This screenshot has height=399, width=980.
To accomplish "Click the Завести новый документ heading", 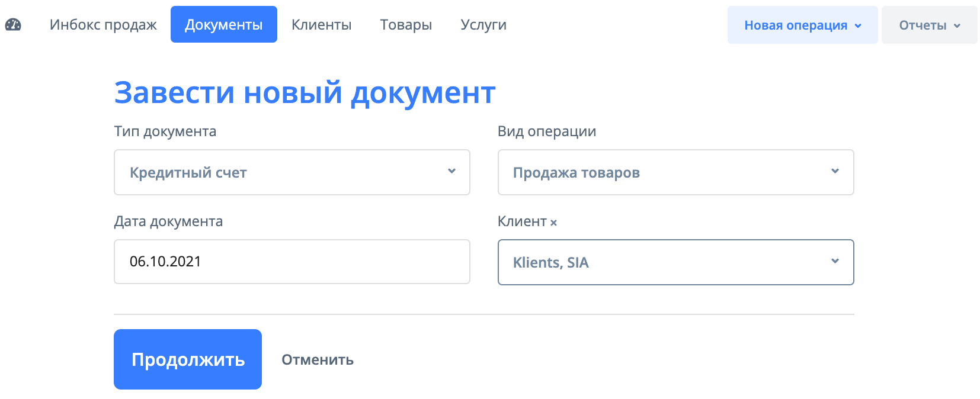I will coord(305,93).
